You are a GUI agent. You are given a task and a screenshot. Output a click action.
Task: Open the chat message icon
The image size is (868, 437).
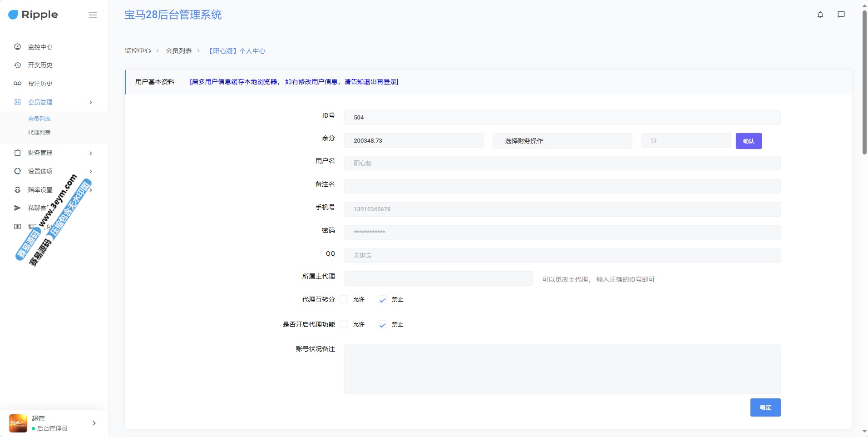tap(841, 15)
